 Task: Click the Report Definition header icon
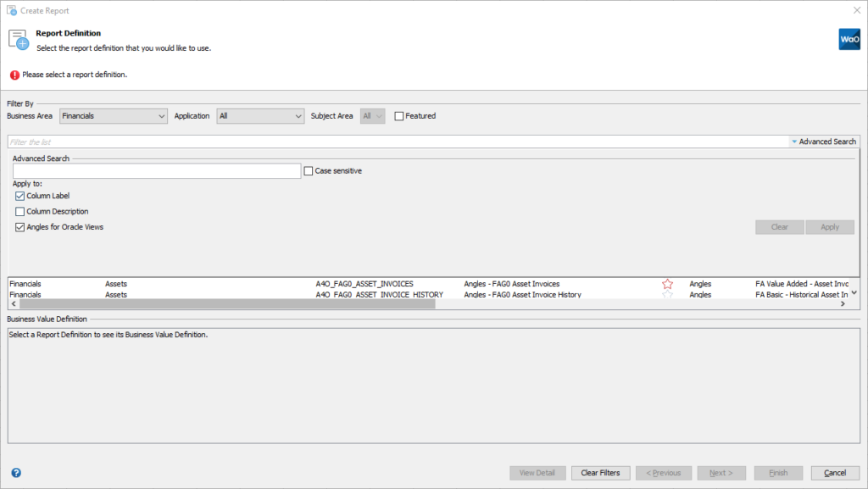click(19, 39)
